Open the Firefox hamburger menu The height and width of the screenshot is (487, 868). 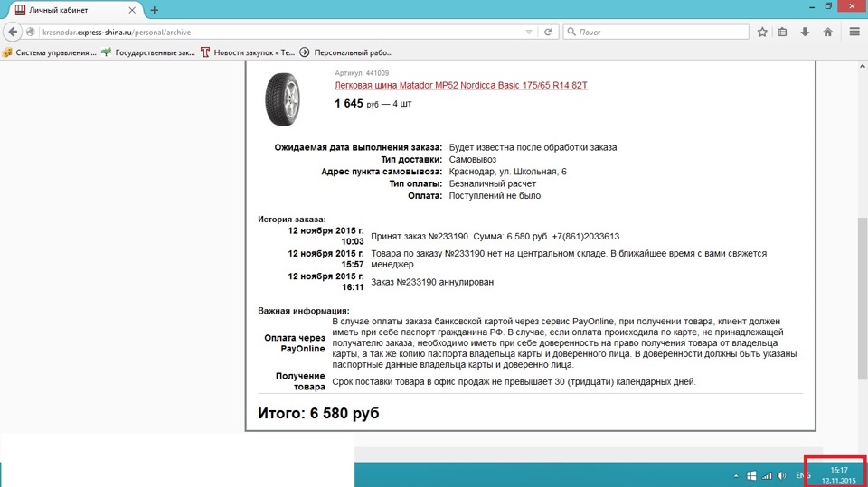(x=854, y=33)
